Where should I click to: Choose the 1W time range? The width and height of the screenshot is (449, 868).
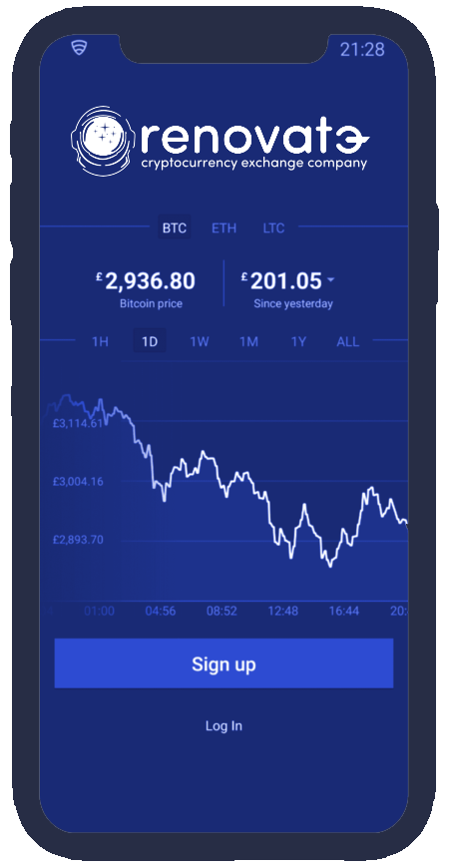click(200, 341)
